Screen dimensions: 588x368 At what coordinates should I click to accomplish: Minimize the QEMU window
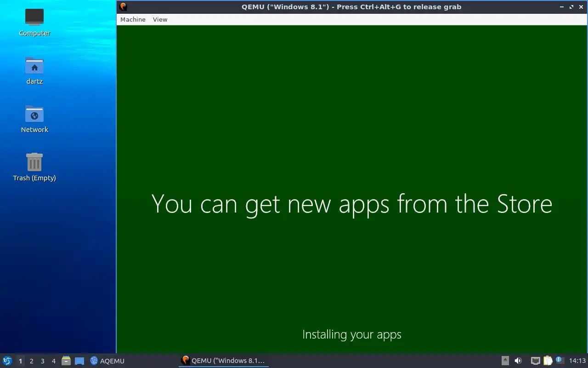tap(562, 7)
